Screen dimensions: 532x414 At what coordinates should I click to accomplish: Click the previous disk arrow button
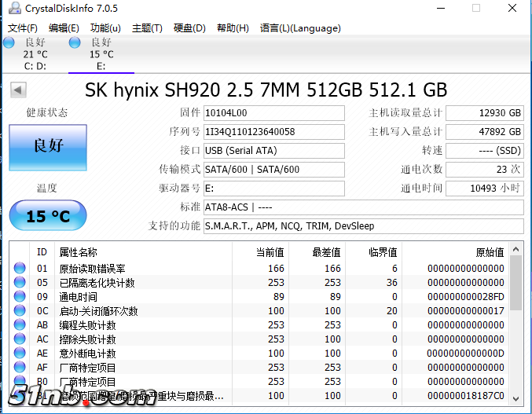pos(17,90)
